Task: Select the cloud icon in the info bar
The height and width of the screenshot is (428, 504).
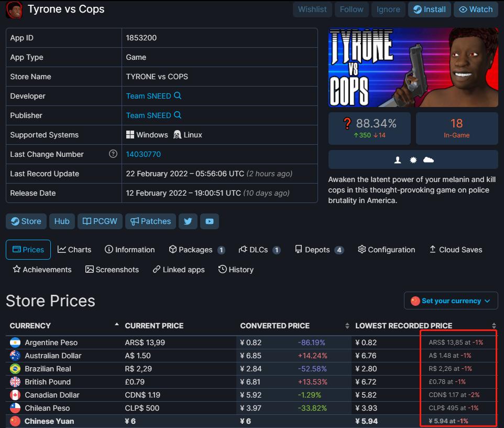Action: tap(429, 159)
